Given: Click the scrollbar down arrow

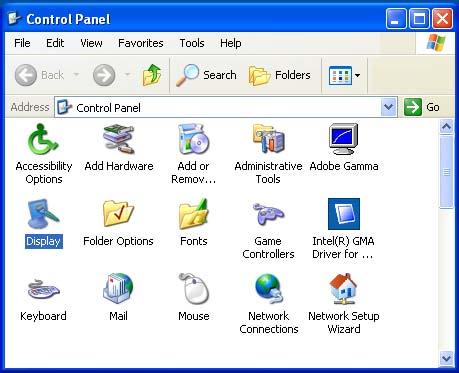Looking at the screenshot, I should tap(446, 358).
